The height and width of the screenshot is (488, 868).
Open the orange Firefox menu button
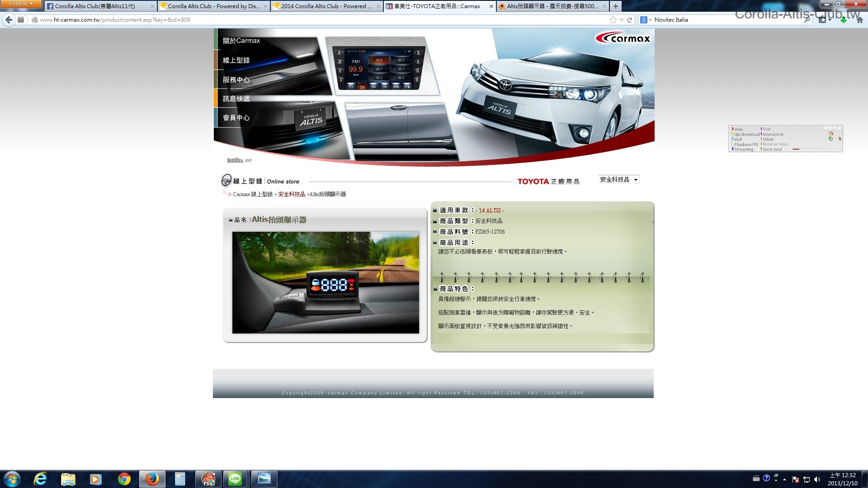[x=21, y=4]
